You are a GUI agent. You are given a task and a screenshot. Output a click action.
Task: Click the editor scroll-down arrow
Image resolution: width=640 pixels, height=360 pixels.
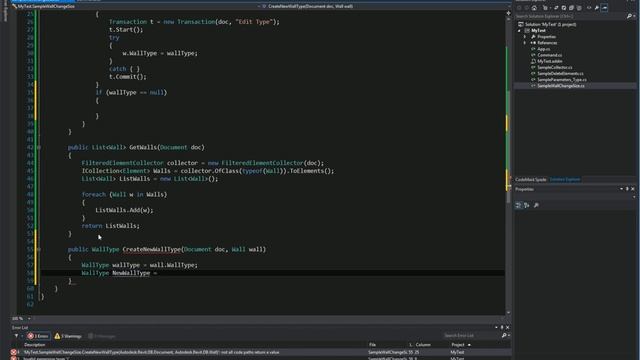508,313
